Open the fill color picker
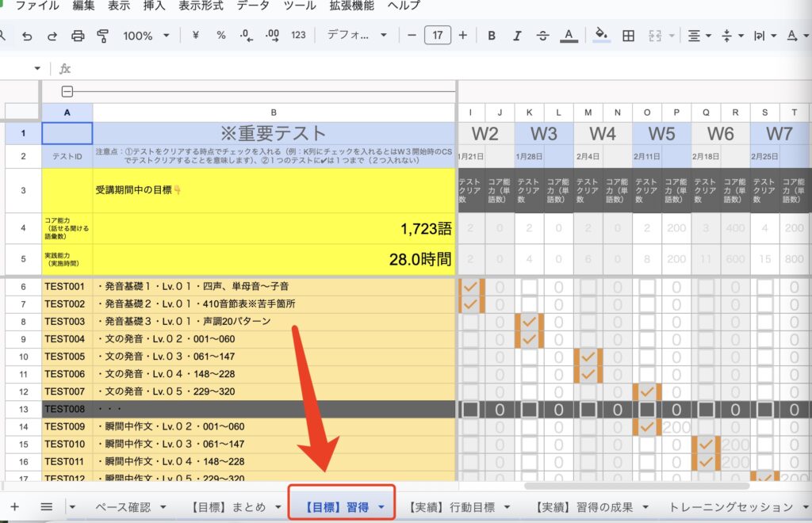The image size is (812, 523). (x=602, y=36)
